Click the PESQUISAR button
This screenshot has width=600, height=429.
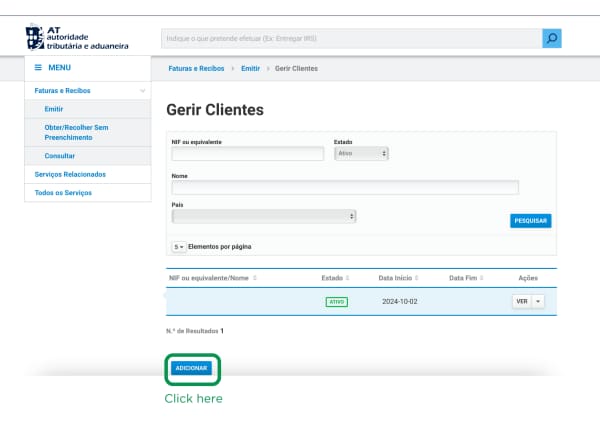click(530, 221)
